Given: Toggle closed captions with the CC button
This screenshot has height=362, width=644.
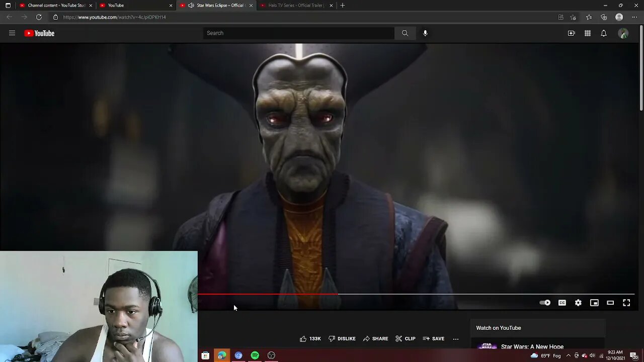Looking at the screenshot, I should (x=562, y=303).
